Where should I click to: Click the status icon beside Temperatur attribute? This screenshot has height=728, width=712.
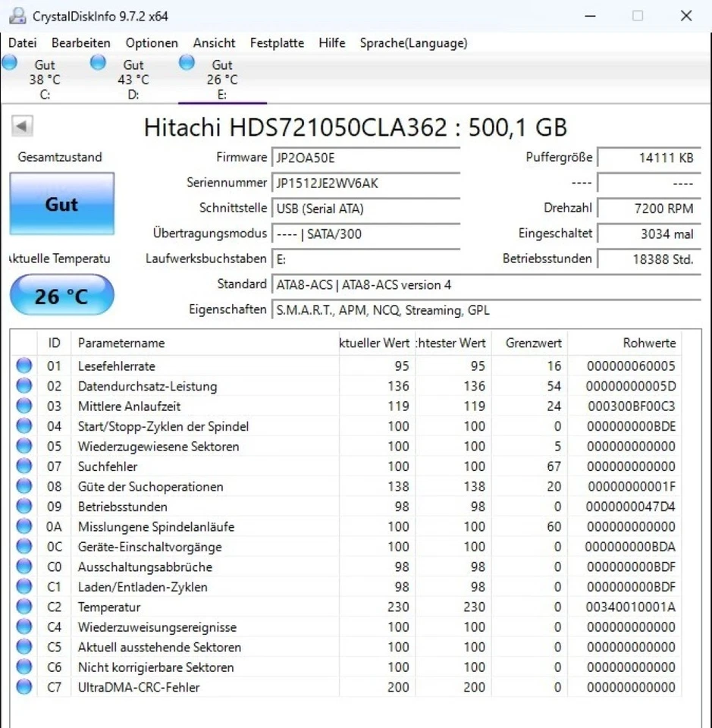pyautogui.click(x=24, y=607)
